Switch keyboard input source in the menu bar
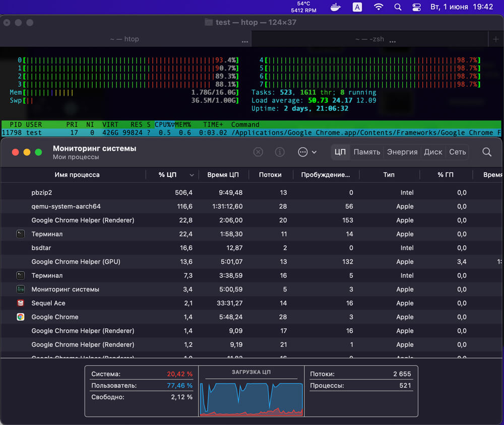This screenshot has width=504, height=425. click(357, 7)
